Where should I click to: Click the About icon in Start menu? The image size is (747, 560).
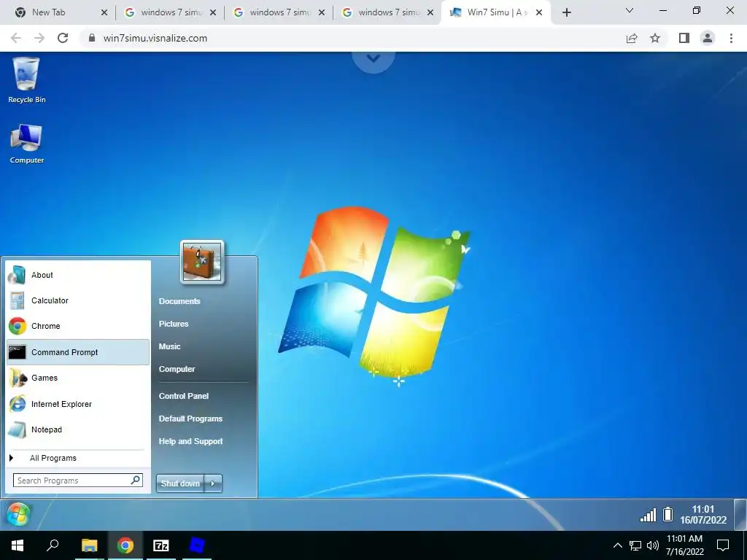18,275
